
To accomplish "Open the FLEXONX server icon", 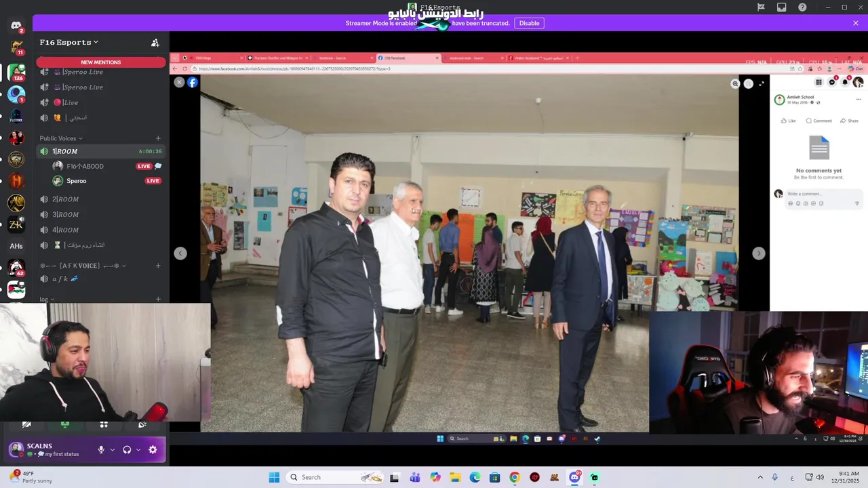I will click(x=16, y=116).
